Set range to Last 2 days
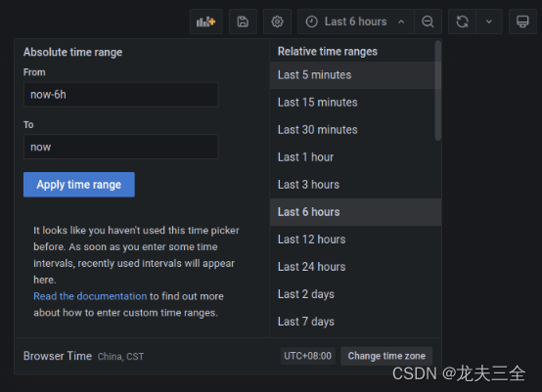The height and width of the screenshot is (392, 542). coord(355,294)
